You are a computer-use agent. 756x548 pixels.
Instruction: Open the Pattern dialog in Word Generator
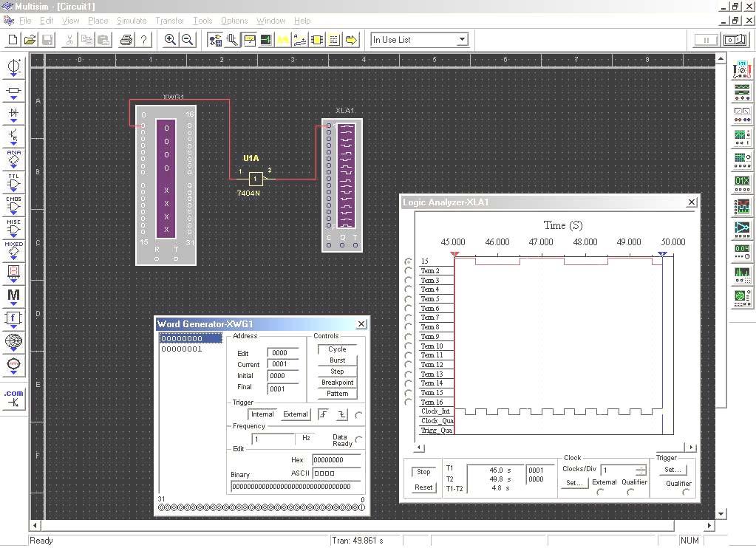click(x=337, y=394)
